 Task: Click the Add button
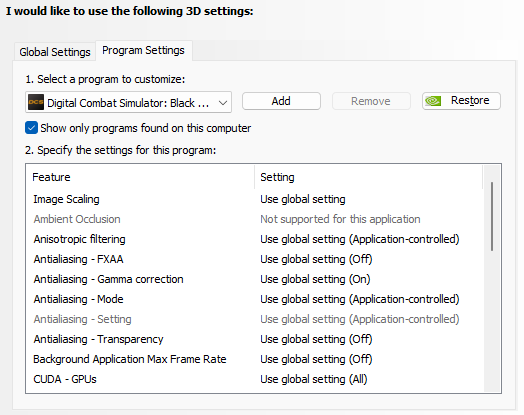click(281, 101)
